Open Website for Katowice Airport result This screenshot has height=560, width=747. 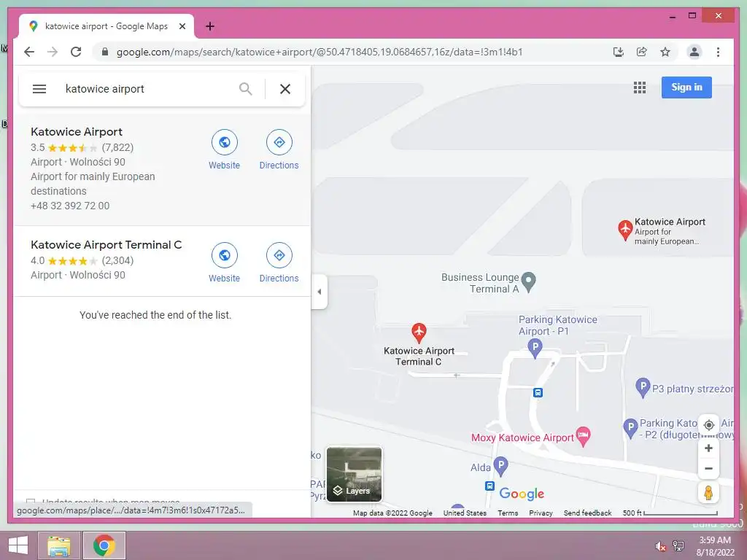pos(225,149)
